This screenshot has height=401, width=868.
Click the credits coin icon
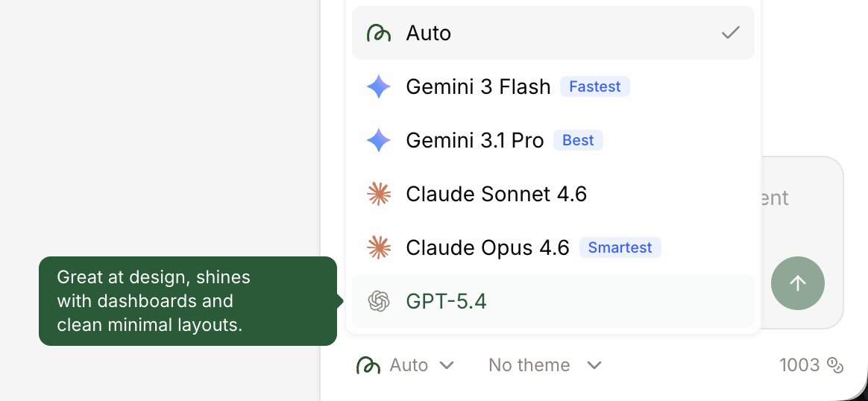point(834,365)
